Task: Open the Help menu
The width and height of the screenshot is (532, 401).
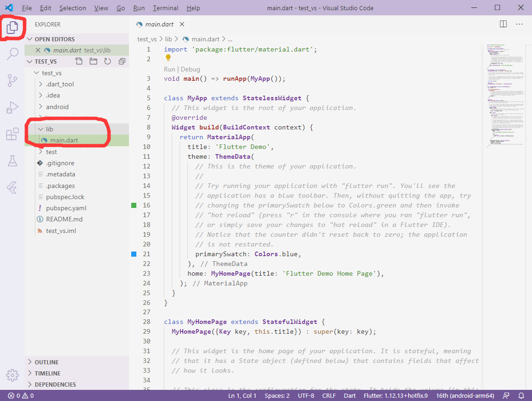Action: [x=193, y=8]
